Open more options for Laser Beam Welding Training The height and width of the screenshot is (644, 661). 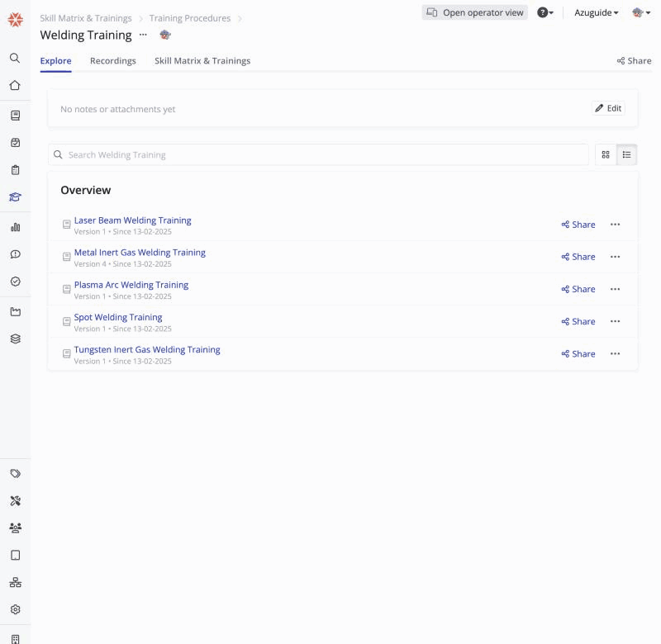point(615,225)
